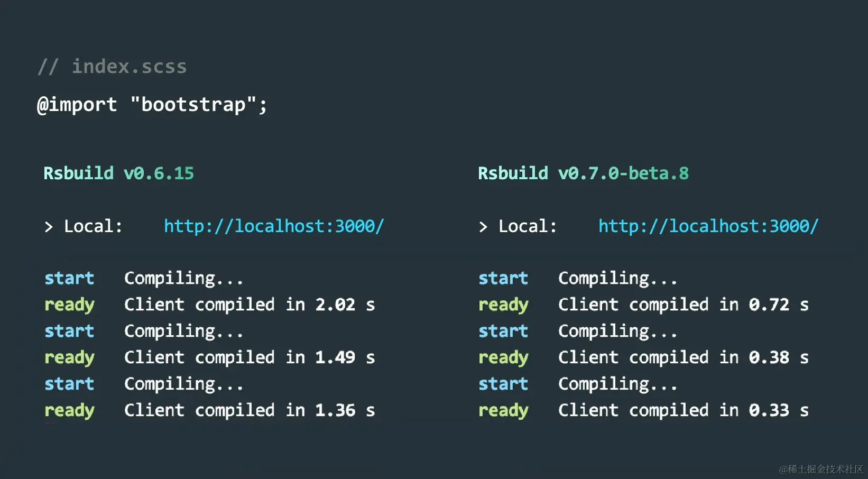868x479 pixels.
Task: Select 'Client compiled in 1.49 s' line
Action: pyautogui.click(x=250, y=357)
